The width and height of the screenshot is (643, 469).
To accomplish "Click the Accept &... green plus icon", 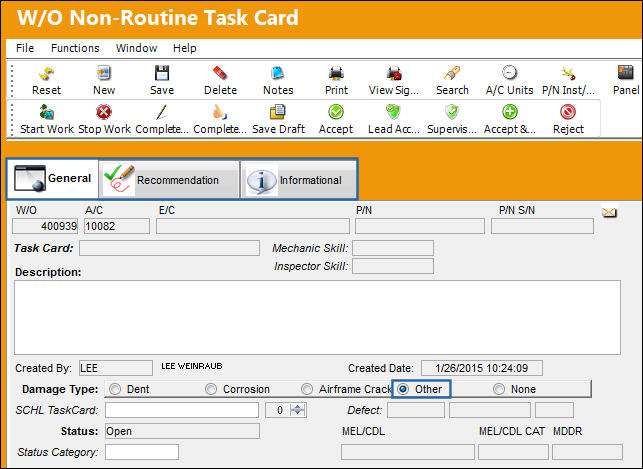I will pos(510,112).
